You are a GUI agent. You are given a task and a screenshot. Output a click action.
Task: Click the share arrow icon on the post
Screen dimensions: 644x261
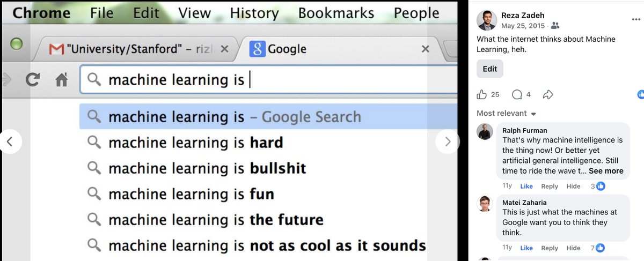pyautogui.click(x=548, y=94)
